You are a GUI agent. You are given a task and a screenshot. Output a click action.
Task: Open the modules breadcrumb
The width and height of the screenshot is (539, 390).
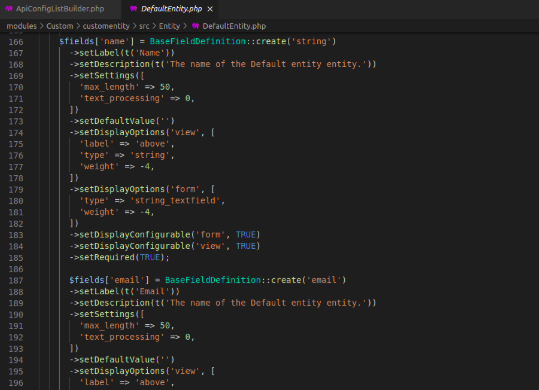click(21, 26)
